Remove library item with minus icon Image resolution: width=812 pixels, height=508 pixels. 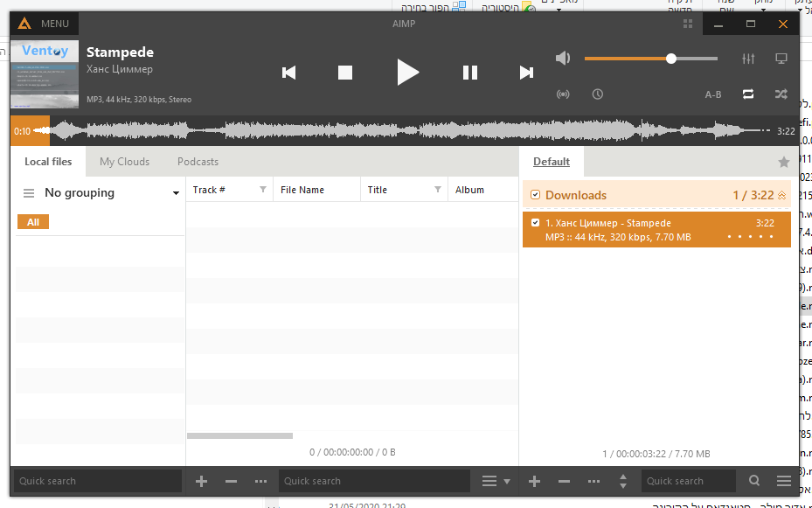[x=231, y=482]
